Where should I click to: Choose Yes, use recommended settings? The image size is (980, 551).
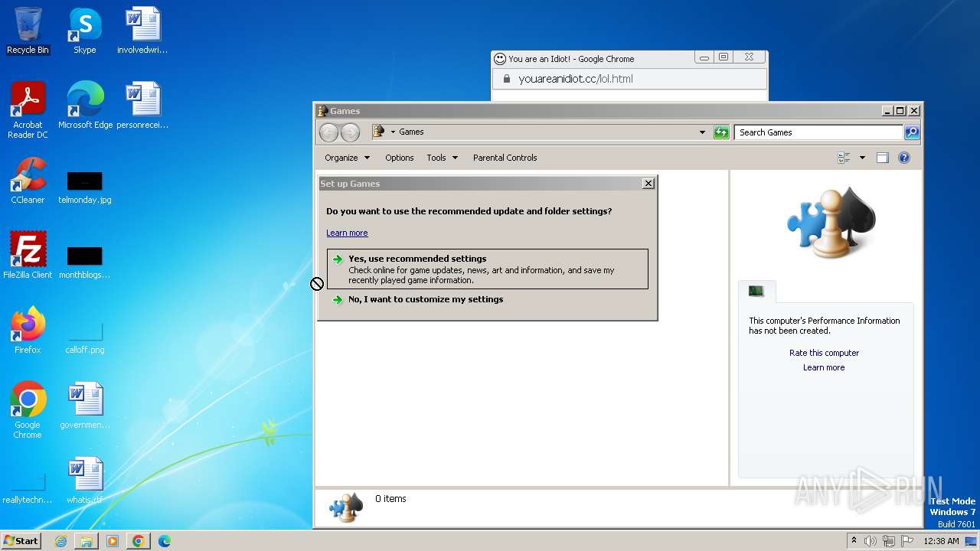point(487,269)
